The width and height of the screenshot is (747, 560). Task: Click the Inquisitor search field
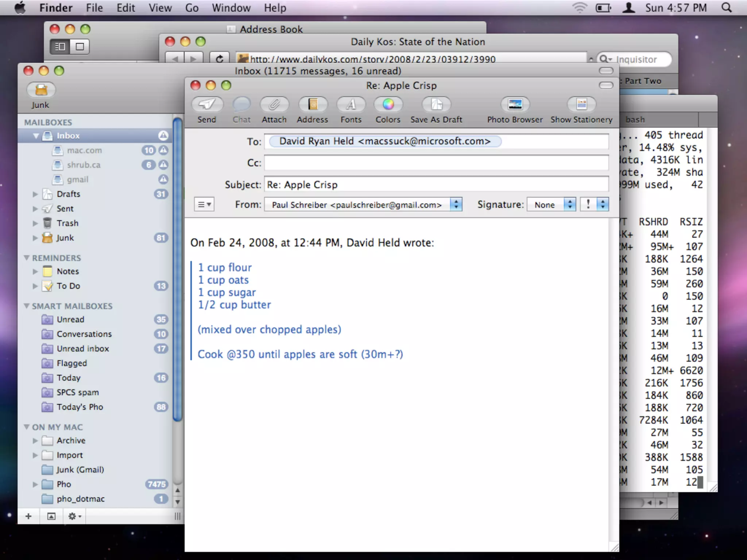pos(635,59)
